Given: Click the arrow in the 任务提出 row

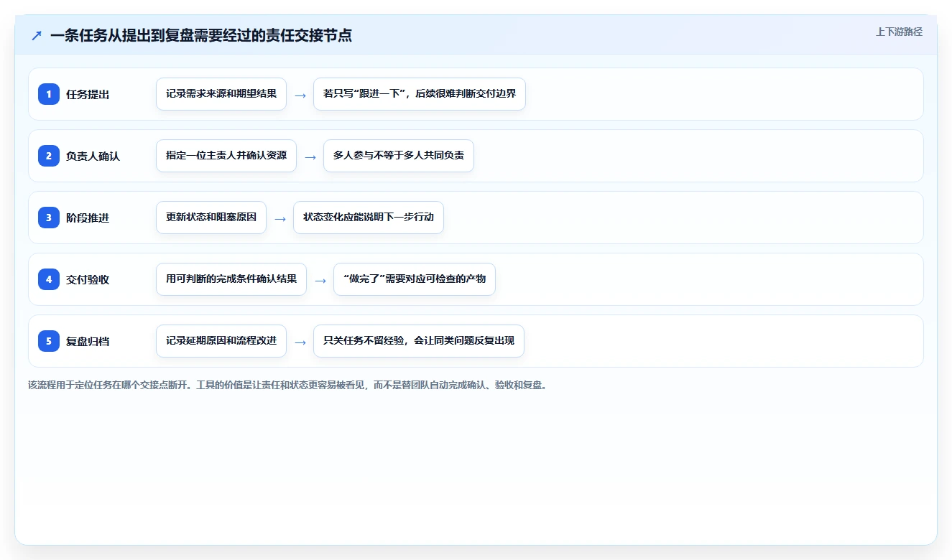Looking at the screenshot, I should click(300, 95).
